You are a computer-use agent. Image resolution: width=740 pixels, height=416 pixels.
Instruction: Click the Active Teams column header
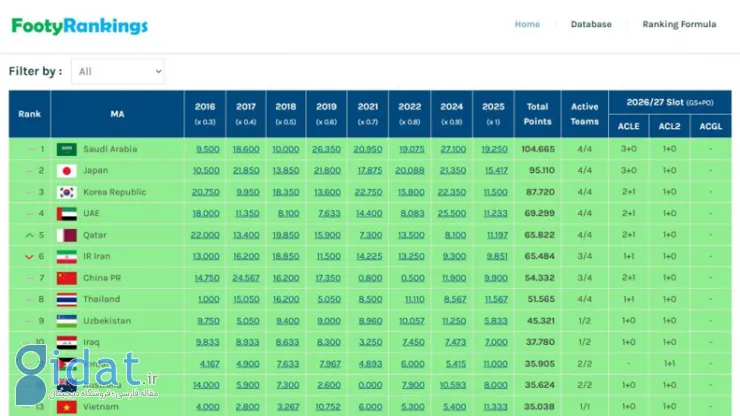pyautogui.click(x=584, y=114)
